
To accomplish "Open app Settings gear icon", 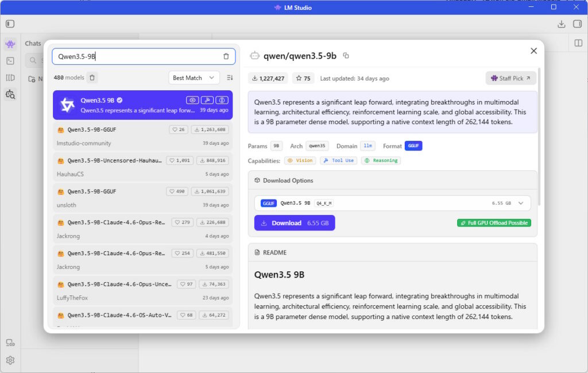I will click(x=10, y=360).
